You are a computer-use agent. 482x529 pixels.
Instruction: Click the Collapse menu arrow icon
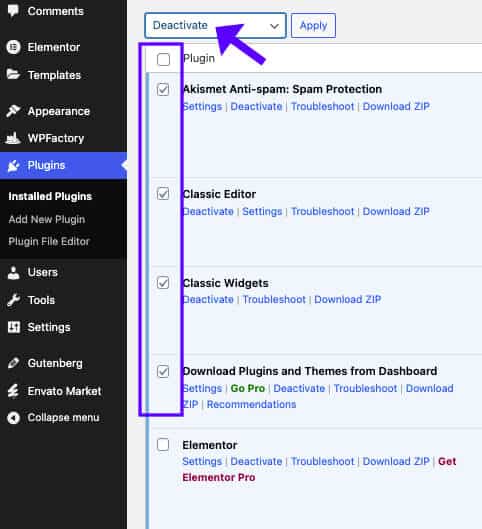pos(13,418)
